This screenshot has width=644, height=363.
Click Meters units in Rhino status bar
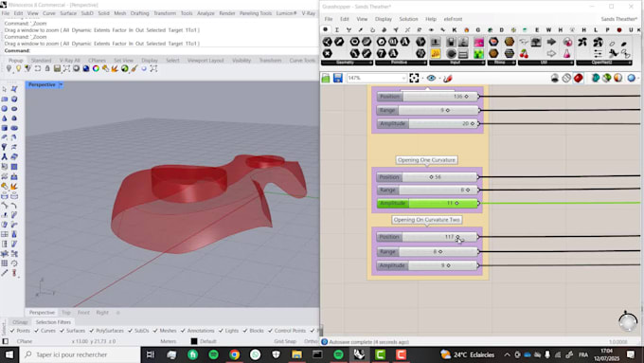tap(168, 341)
